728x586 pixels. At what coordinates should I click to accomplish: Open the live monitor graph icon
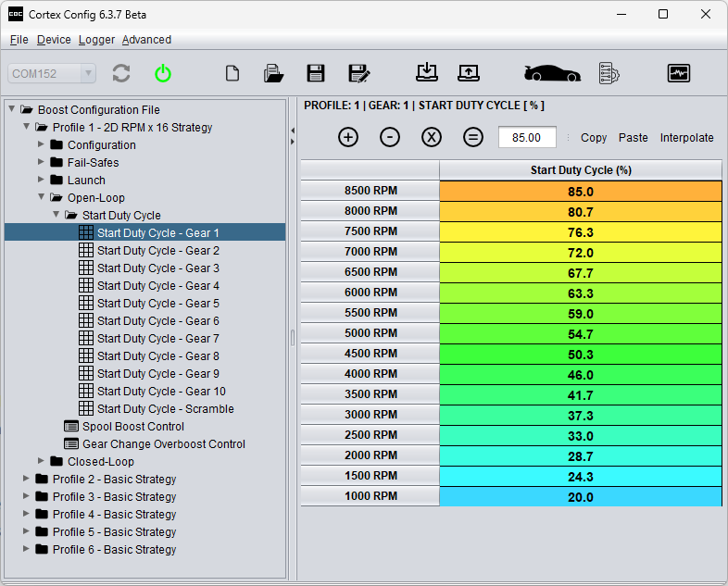click(x=679, y=74)
